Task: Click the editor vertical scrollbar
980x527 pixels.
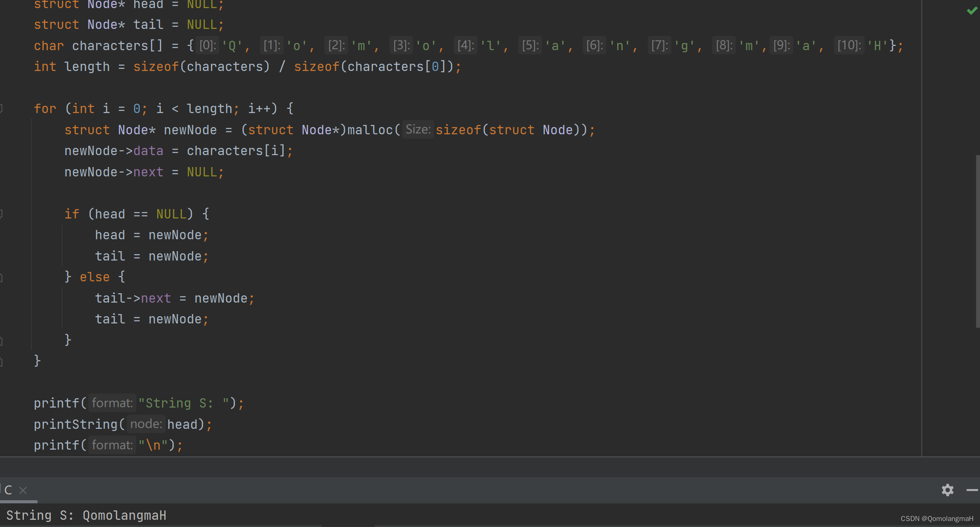Action: (977, 241)
